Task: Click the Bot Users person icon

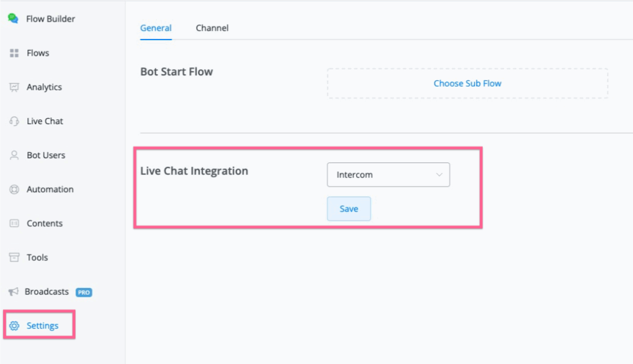Action: 14,155
